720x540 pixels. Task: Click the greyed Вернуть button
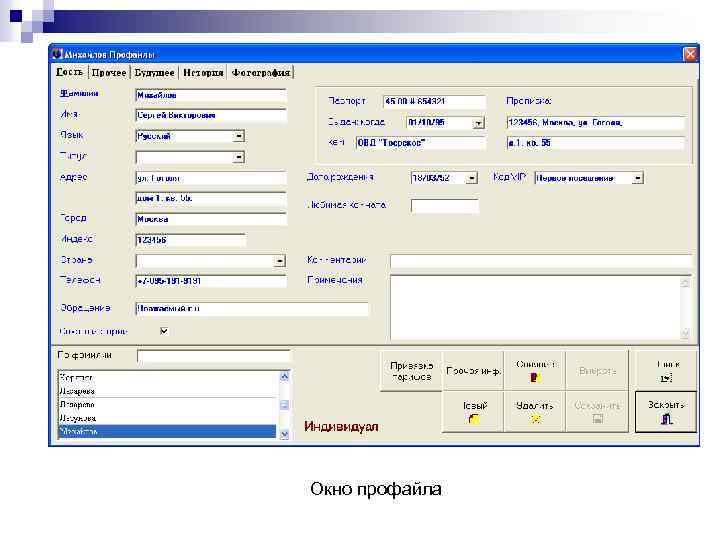[597, 371]
